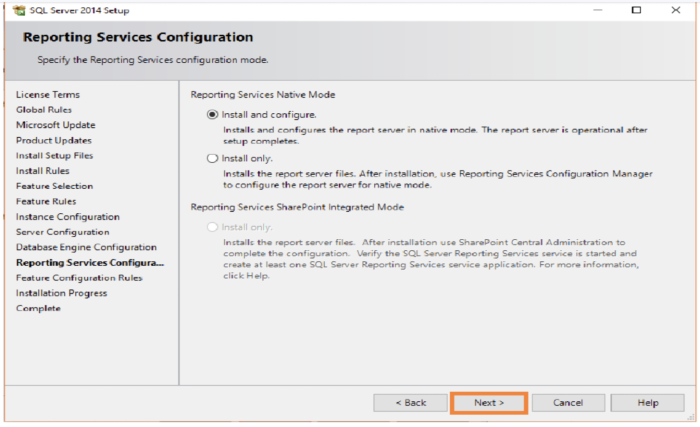Select License Terms in the step list
Viewport: 700px width, 427px height.
point(48,95)
